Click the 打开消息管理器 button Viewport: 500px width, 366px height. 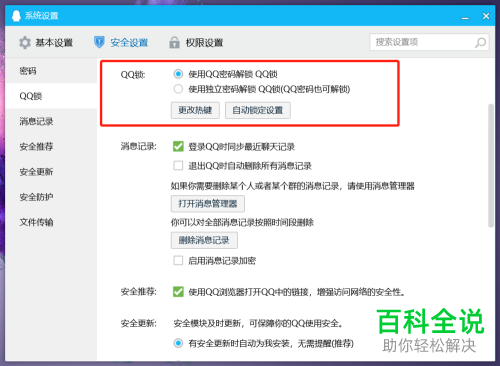point(208,204)
